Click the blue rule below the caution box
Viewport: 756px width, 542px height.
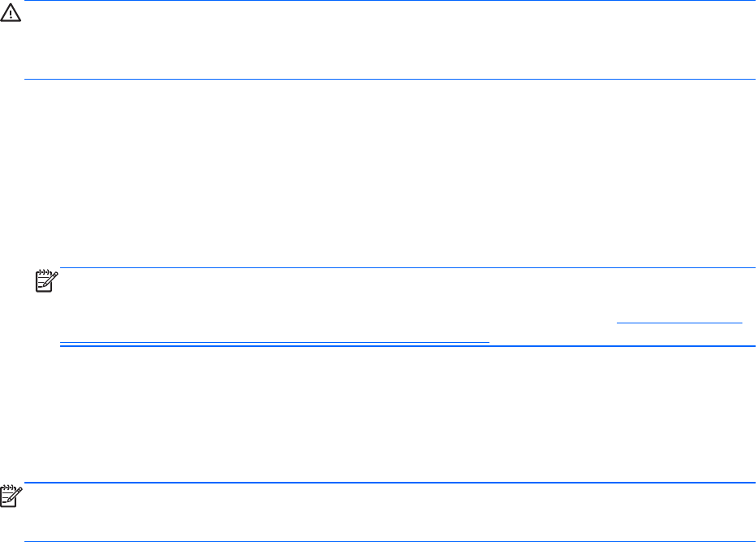pyautogui.click(x=378, y=79)
